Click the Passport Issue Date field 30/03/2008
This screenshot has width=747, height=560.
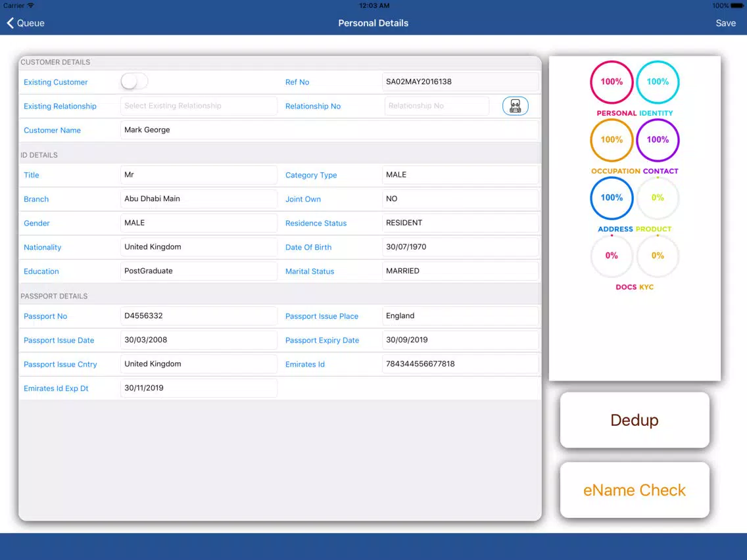[199, 340]
